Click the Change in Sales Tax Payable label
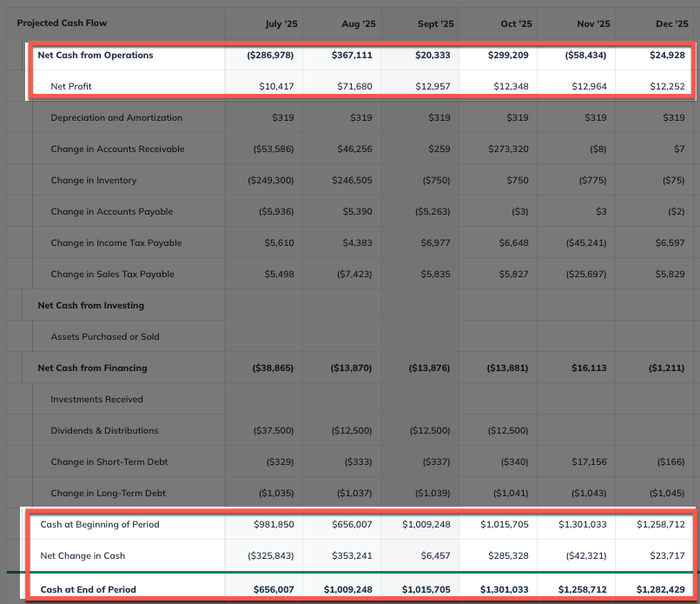 coord(113,274)
